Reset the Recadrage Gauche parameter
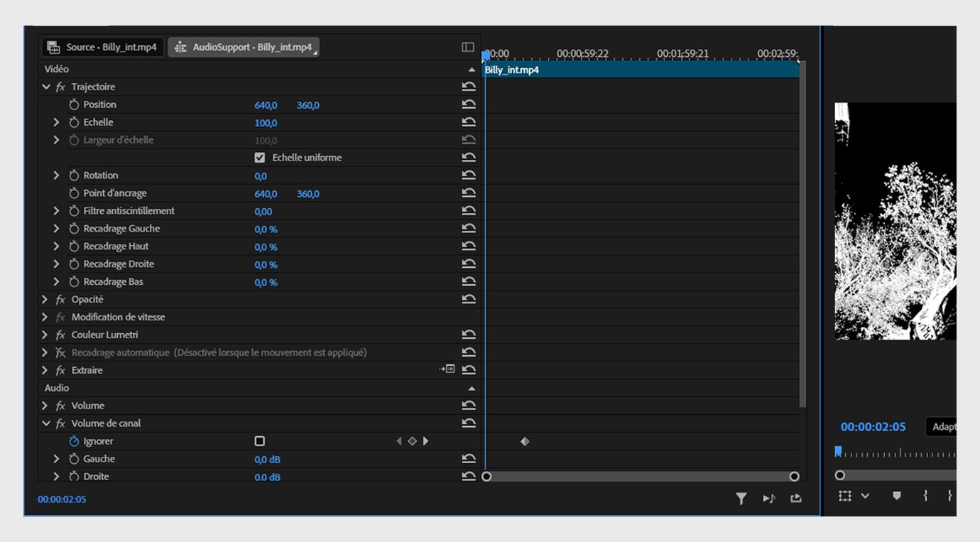980x542 pixels. (x=469, y=229)
